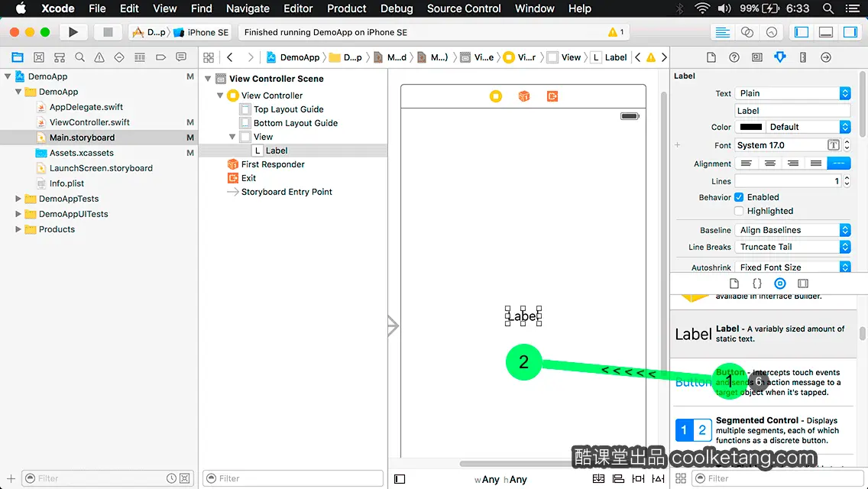
Task: Switch to Assistant editor
Action: click(747, 32)
